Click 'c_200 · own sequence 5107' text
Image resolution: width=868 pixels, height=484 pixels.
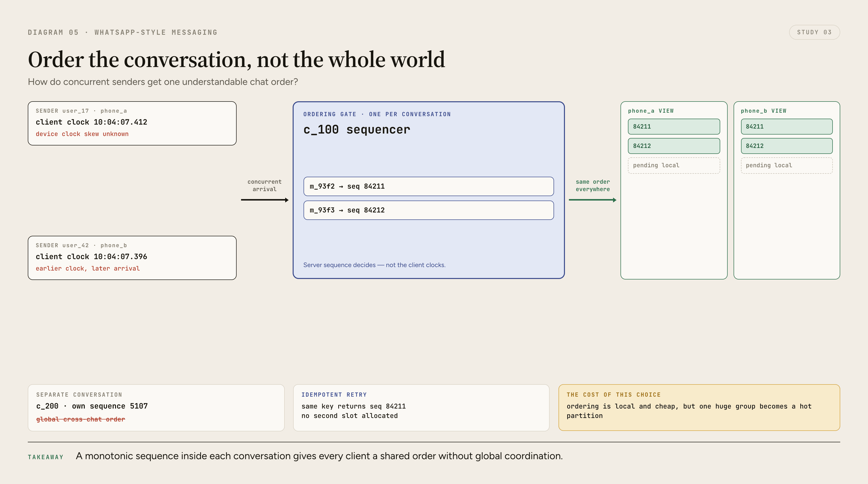(x=92, y=406)
